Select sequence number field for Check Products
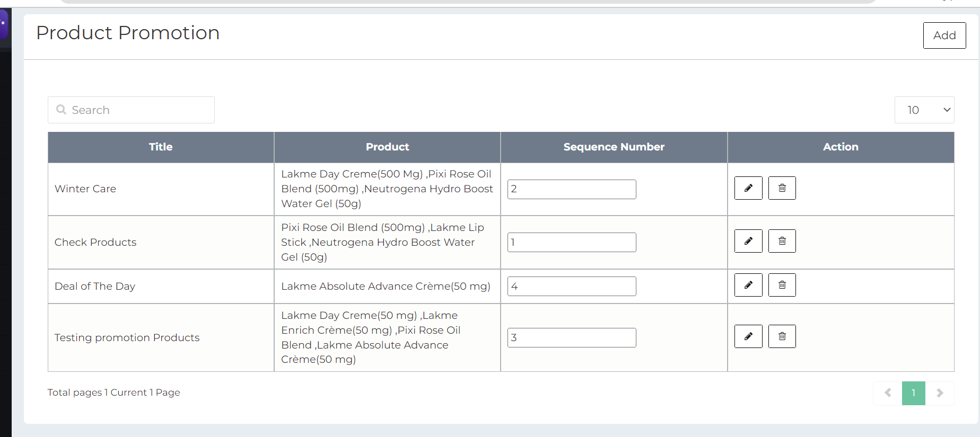980x437 pixels. tap(571, 242)
